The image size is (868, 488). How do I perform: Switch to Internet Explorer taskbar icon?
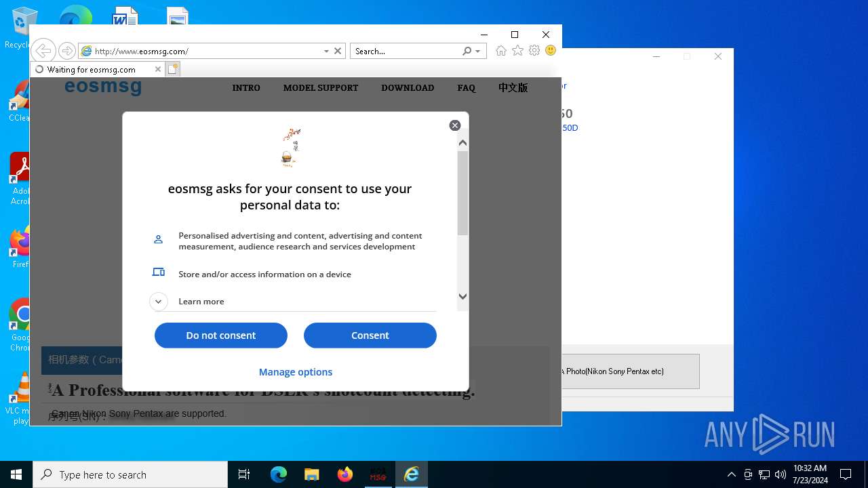412,474
